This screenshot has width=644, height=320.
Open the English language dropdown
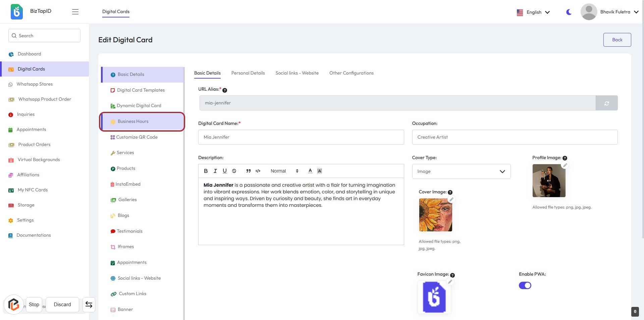(x=533, y=12)
